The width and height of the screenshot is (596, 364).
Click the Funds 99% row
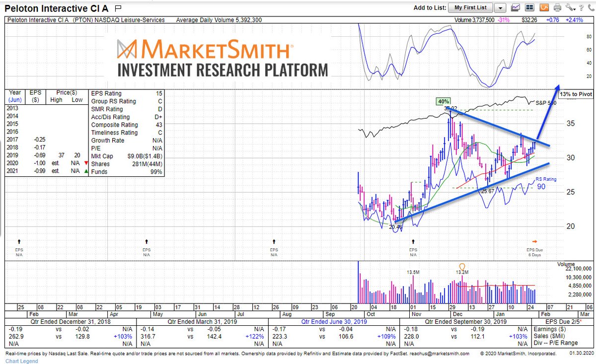(127, 172)
